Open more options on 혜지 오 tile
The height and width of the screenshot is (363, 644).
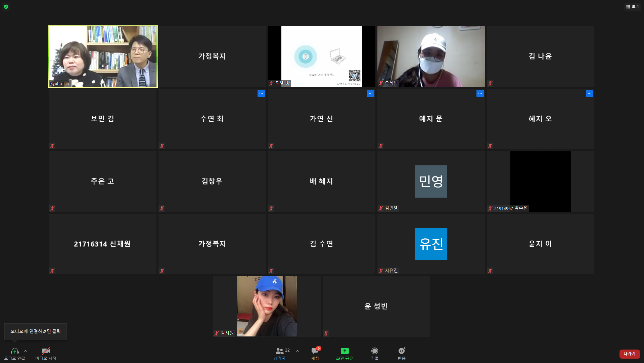[589, 93]
